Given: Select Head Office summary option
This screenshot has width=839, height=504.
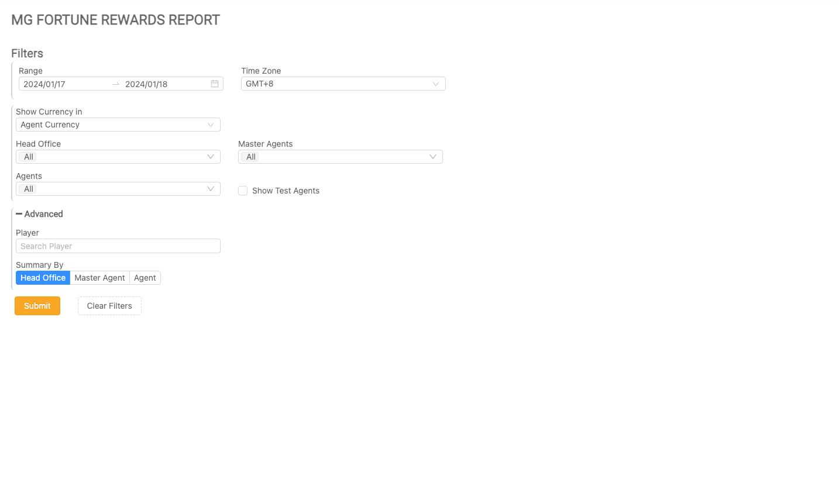Looking at the screenshot, I should tap(43, 278).
